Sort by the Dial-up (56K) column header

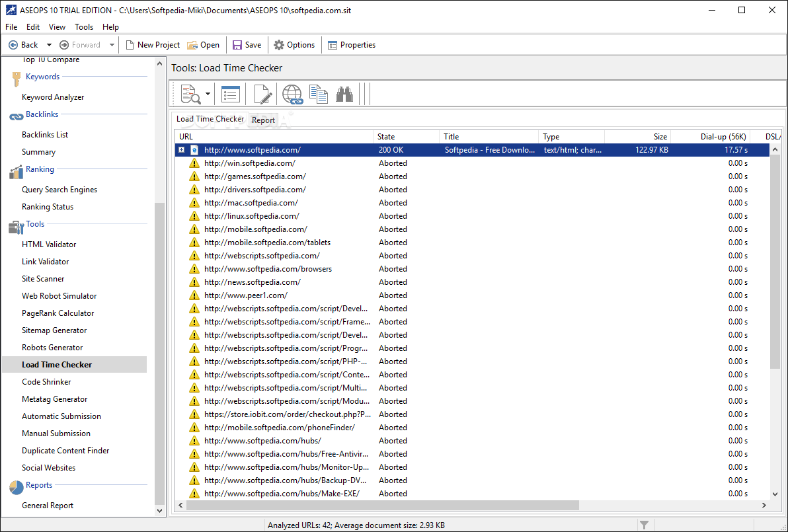point(710,137)
